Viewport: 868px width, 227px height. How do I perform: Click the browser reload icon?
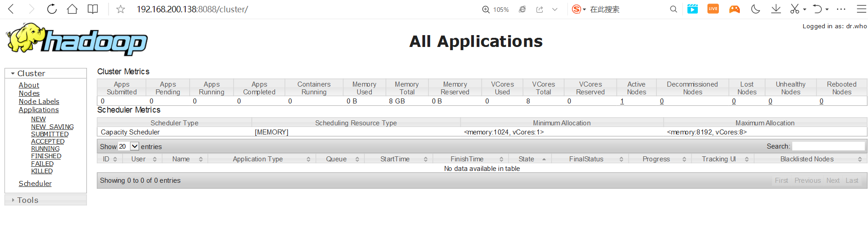click(x=52, y=9)
